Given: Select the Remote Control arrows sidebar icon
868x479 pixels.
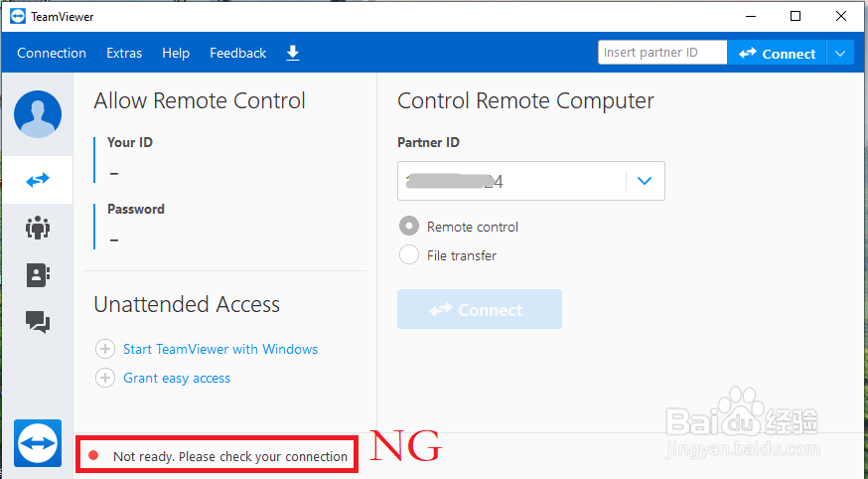Looking at the screenshot, I should click(38, 180).
